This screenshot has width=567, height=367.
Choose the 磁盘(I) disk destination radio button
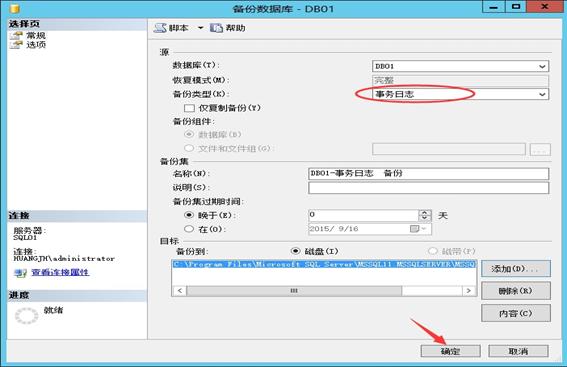[295, 251]
